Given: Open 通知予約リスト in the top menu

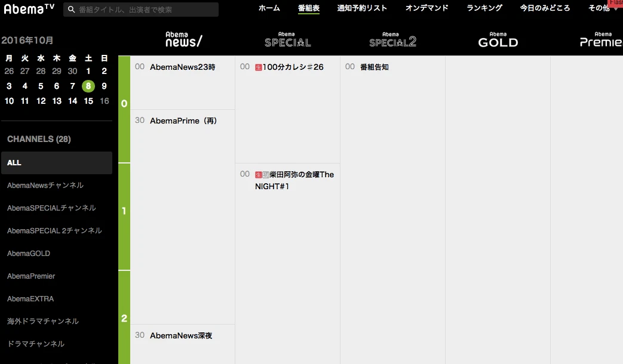Looking at the screenshot, I should (362, 8).
